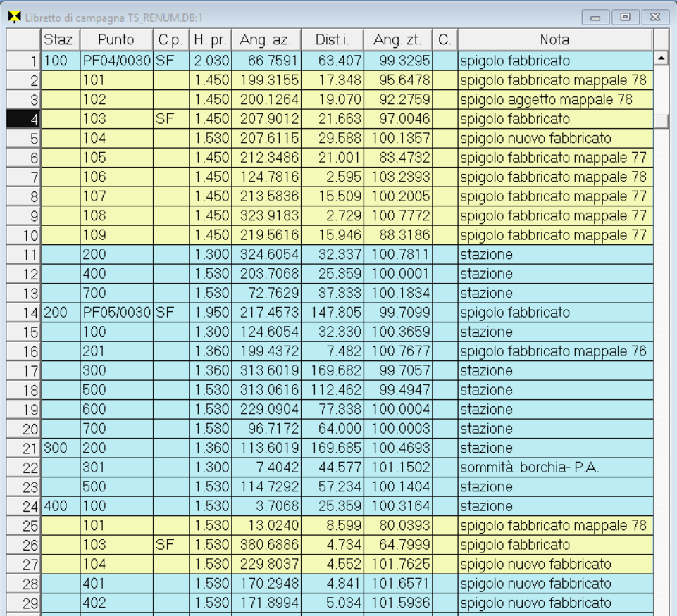Click point 401 cell
This screenshot has height=616, width=677.
[x=116, y=584]
